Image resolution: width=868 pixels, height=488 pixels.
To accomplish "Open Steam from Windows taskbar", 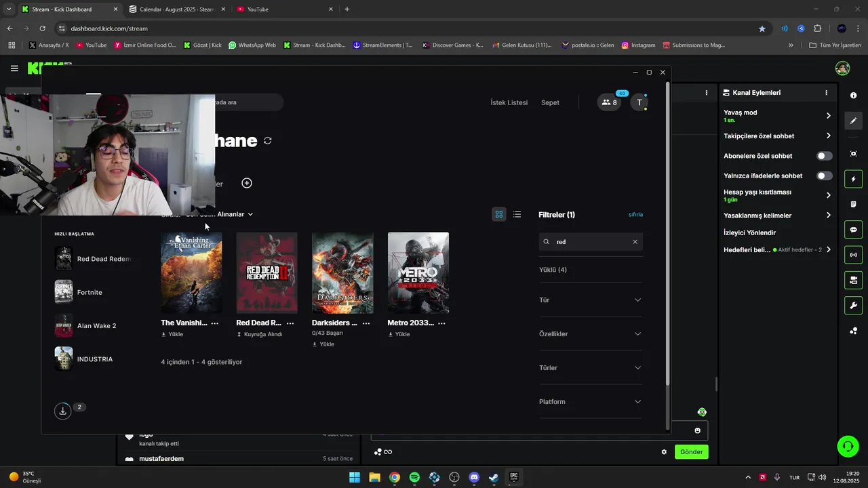I will click(494, 477).
